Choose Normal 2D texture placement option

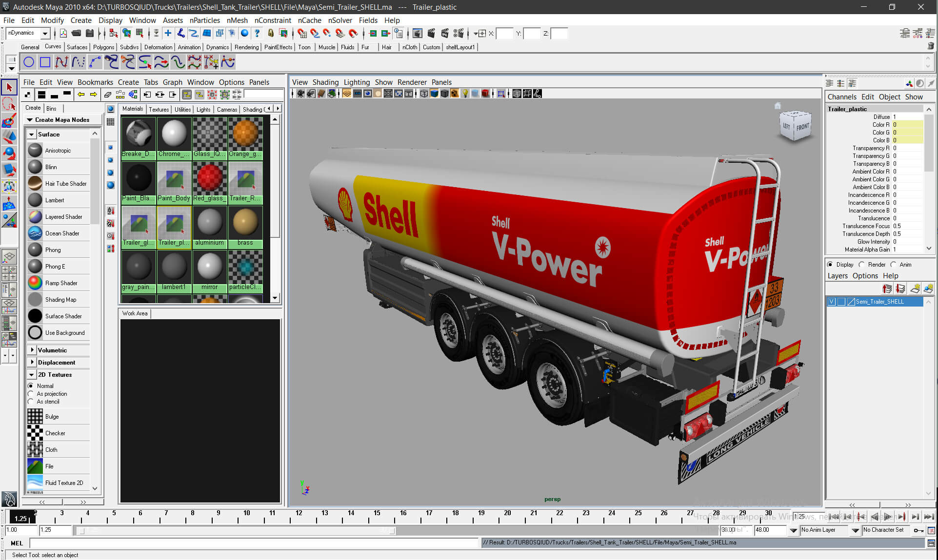click(31, 386)
